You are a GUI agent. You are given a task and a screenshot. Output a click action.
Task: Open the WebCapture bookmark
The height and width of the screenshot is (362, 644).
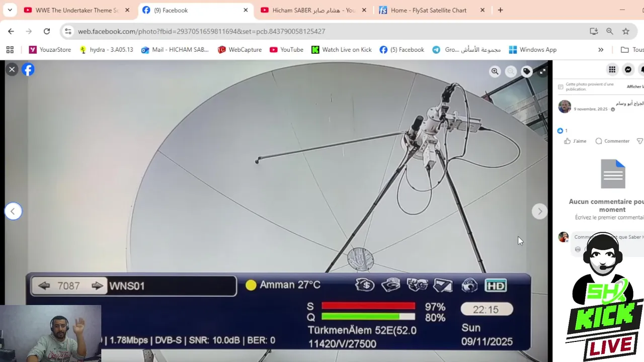point(239,50)
